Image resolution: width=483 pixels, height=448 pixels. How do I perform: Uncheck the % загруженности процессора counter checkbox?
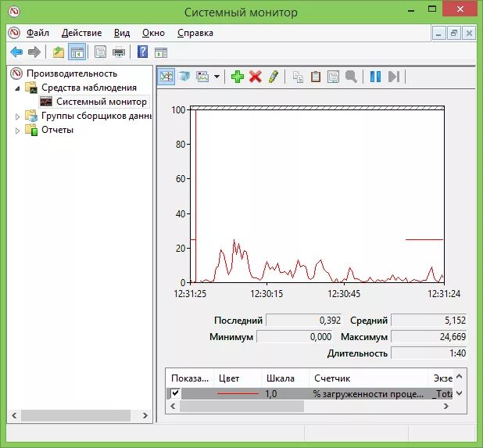coord(175,393)
